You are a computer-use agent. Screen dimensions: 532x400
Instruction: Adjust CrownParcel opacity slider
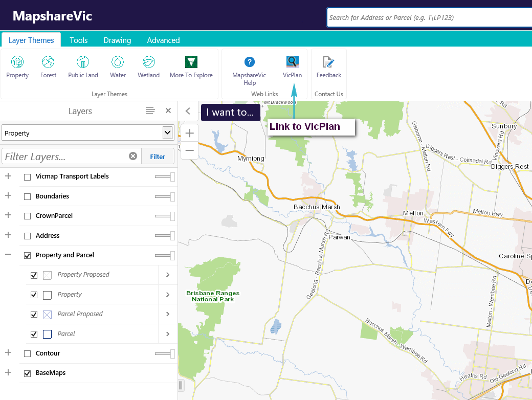165,216
